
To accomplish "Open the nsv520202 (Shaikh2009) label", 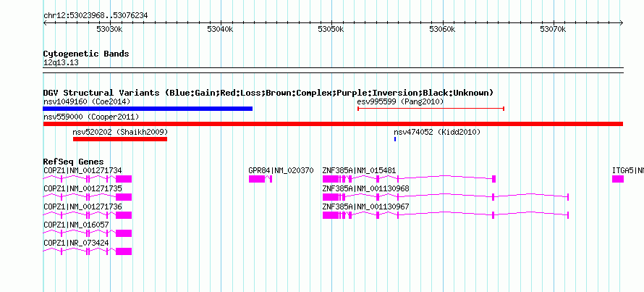I will 120,133.
